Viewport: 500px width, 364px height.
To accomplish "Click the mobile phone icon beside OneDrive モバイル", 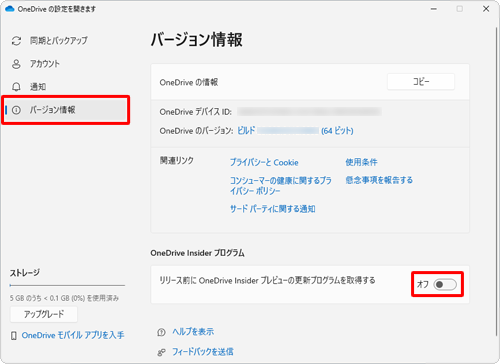I will (x=14, y=335).
